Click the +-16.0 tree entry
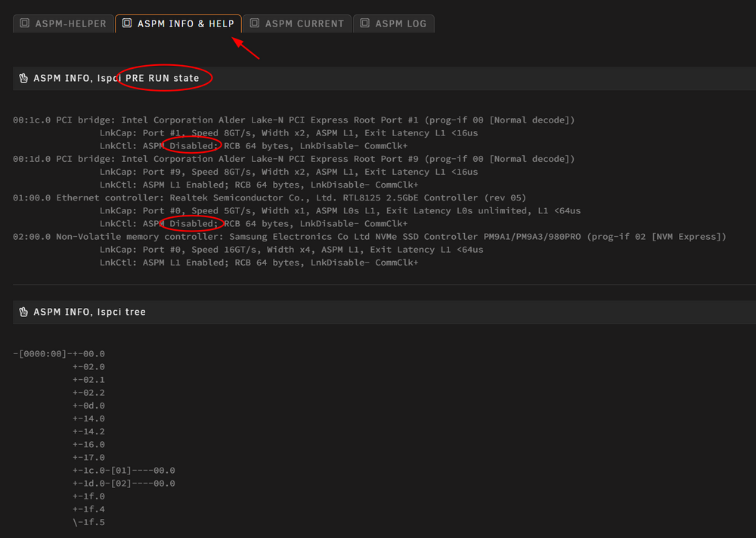This screenshot has height=538, width=756. (x=88, y=444)
